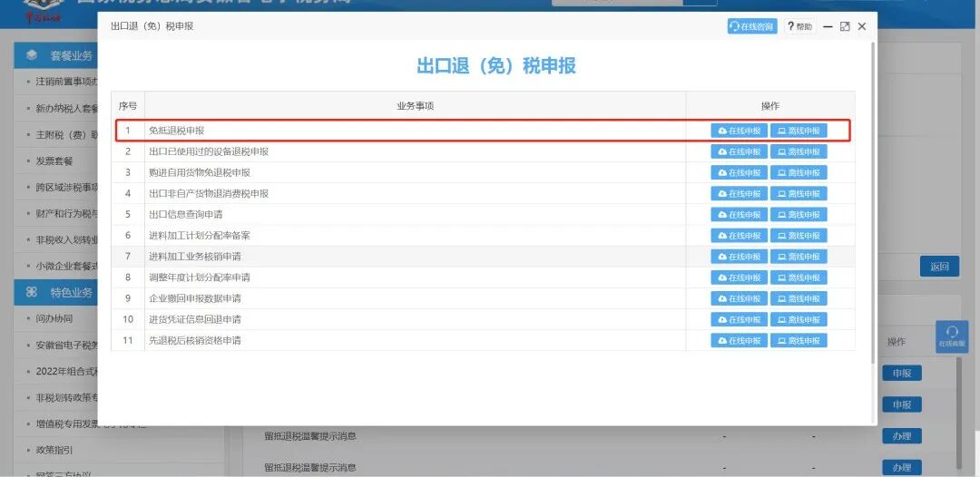The height and width of the screenshot is (477, 980).
Task: Select the 特色业务 sidebar section header
Action: pyautogui.click(x=56, y=292)
